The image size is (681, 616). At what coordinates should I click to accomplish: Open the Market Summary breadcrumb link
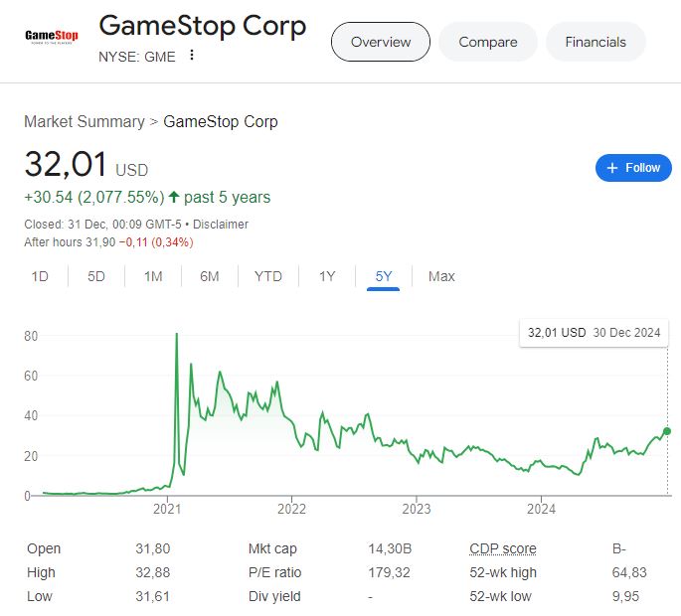pos(85,121)
